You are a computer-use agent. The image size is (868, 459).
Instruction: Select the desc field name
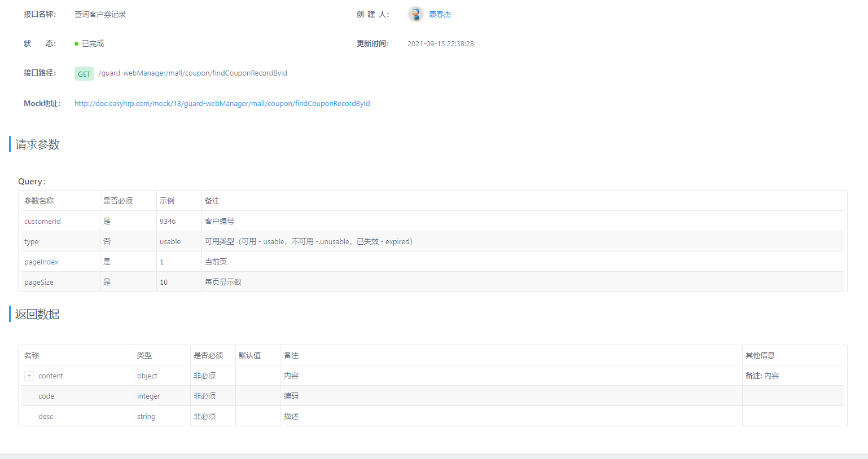coord(46,417)
